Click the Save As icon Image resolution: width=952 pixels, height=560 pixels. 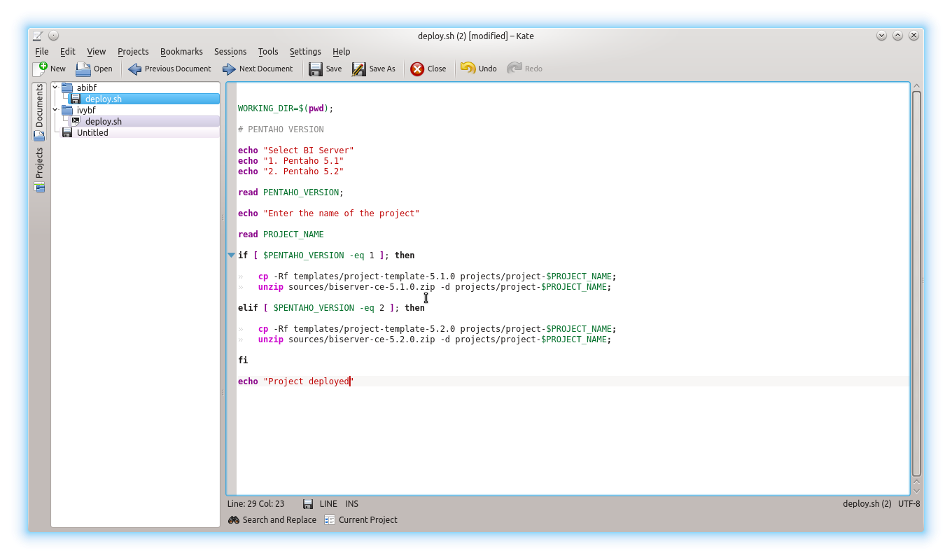tap(359, 69)
